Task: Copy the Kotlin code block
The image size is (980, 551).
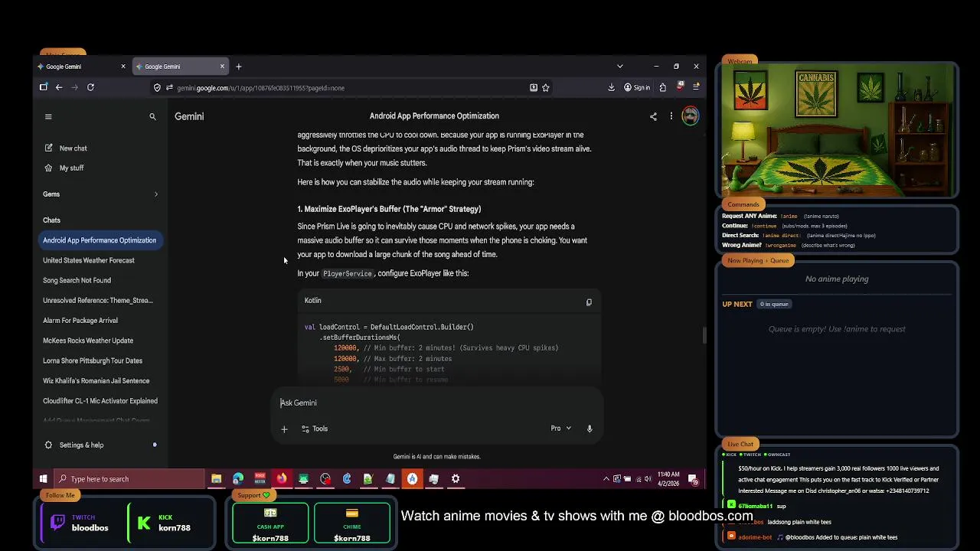Action: 589,302
